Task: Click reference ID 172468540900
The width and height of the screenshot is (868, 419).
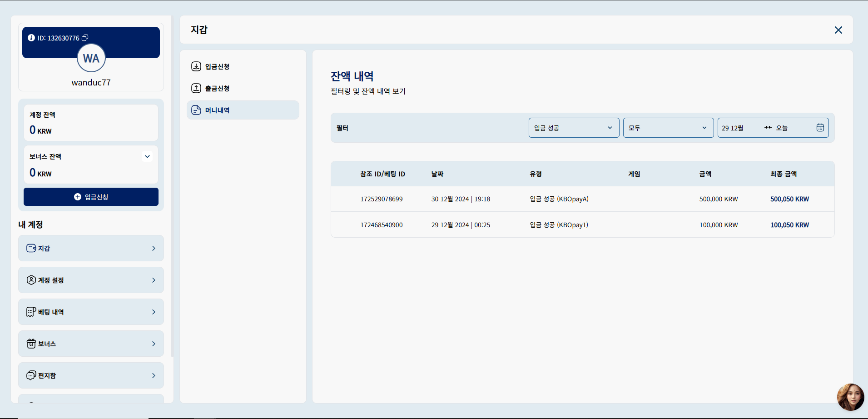Action: (382, 225)
